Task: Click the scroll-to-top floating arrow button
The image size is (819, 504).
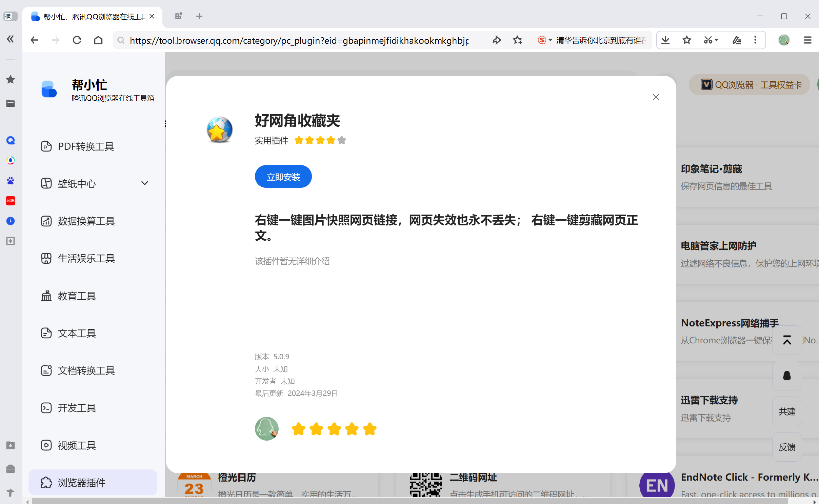Action: point(787,340)
